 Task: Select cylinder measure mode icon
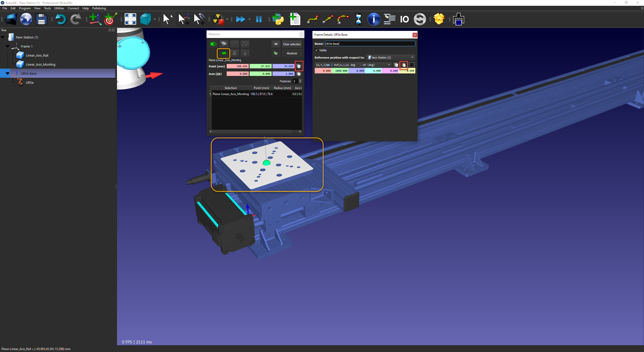[234, 53]
